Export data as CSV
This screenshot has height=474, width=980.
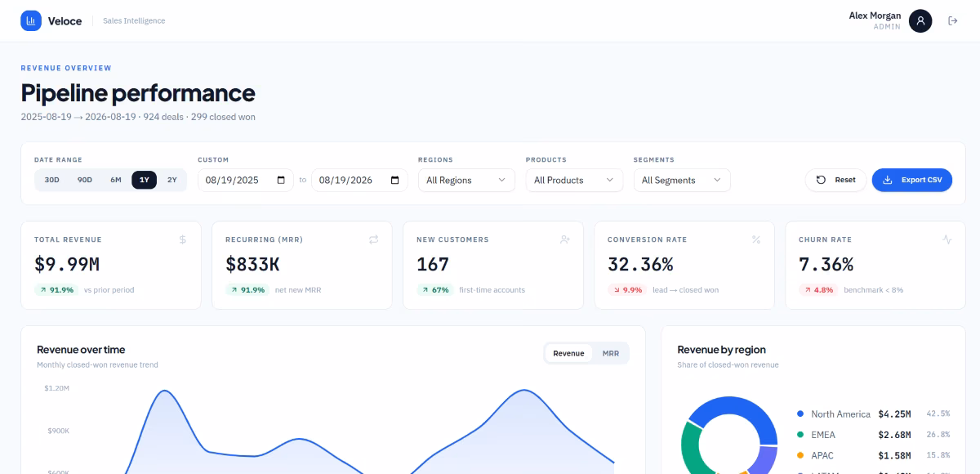point(912,180)
